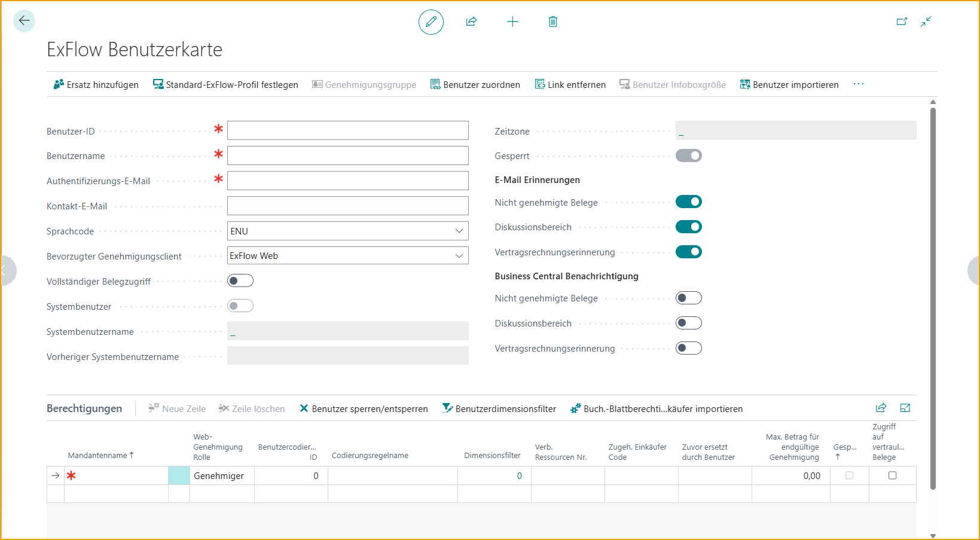Image resolution: width=980 pixels, height=540 pixels.
Task: Select the Authentifizierungs-E-Mail field
Action: coord(348,181)
